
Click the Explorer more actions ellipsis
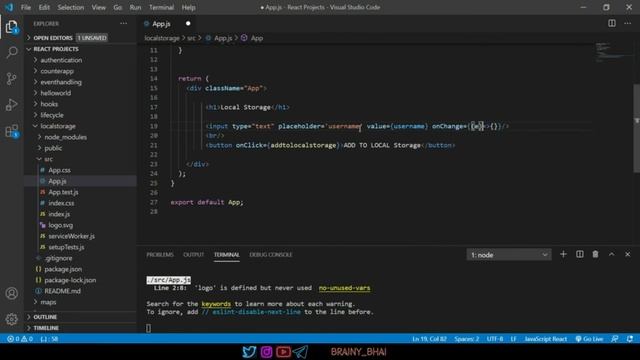point(123,24)
